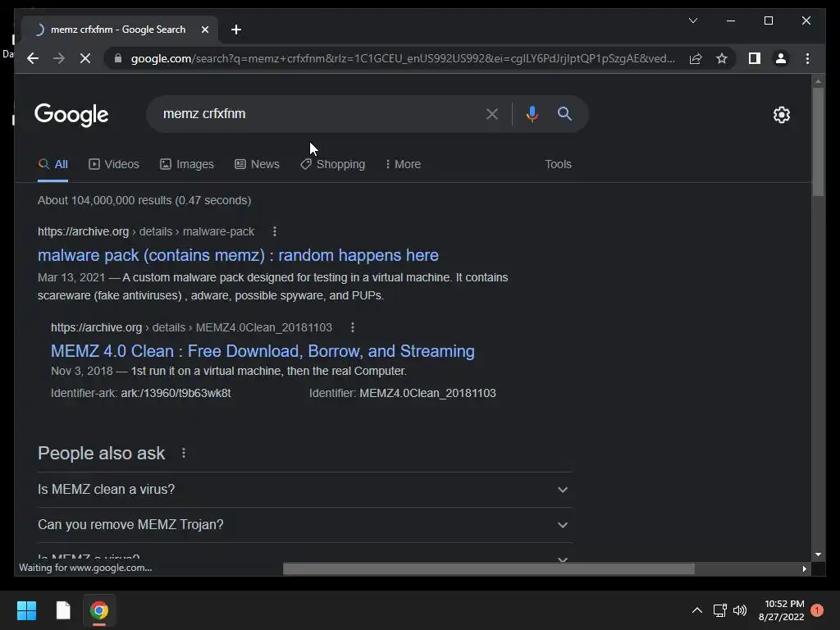
Task: Click the vertical page scrollbar thumb
Action: (x=818, y=142)
